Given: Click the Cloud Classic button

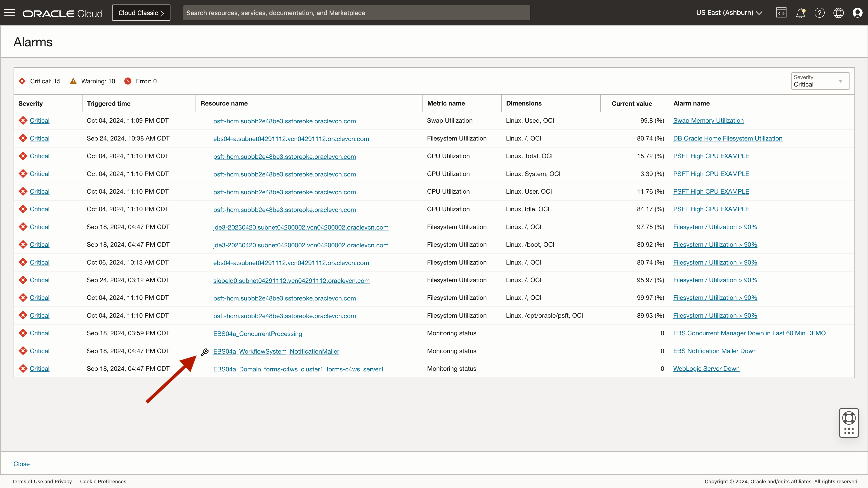Looking at the screenshot, I should point(141,13).
